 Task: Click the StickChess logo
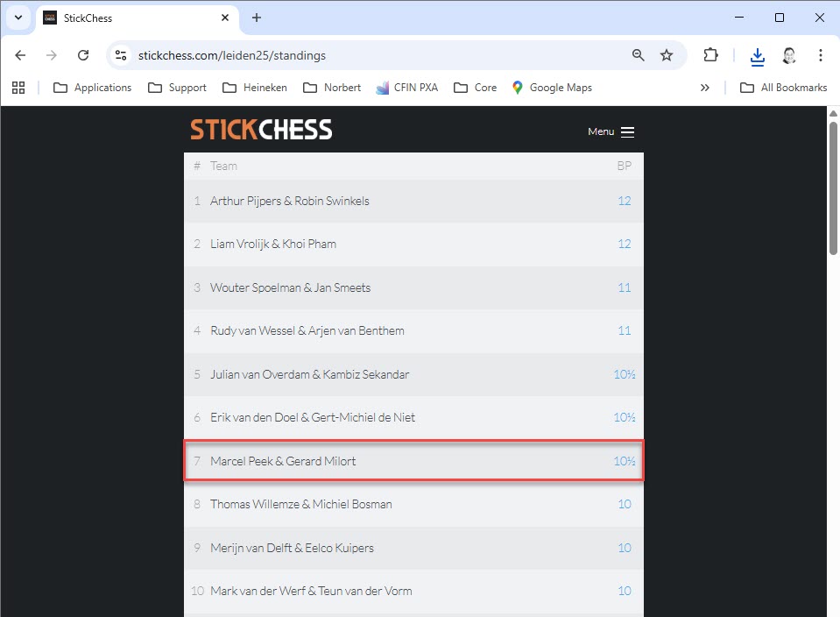[261, 130]
